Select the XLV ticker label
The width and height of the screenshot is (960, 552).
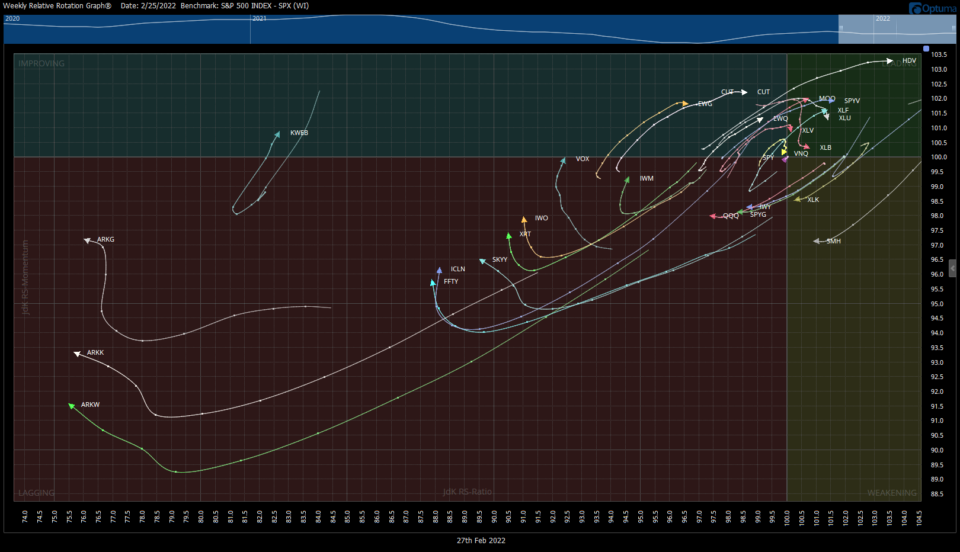coord(808,130)
